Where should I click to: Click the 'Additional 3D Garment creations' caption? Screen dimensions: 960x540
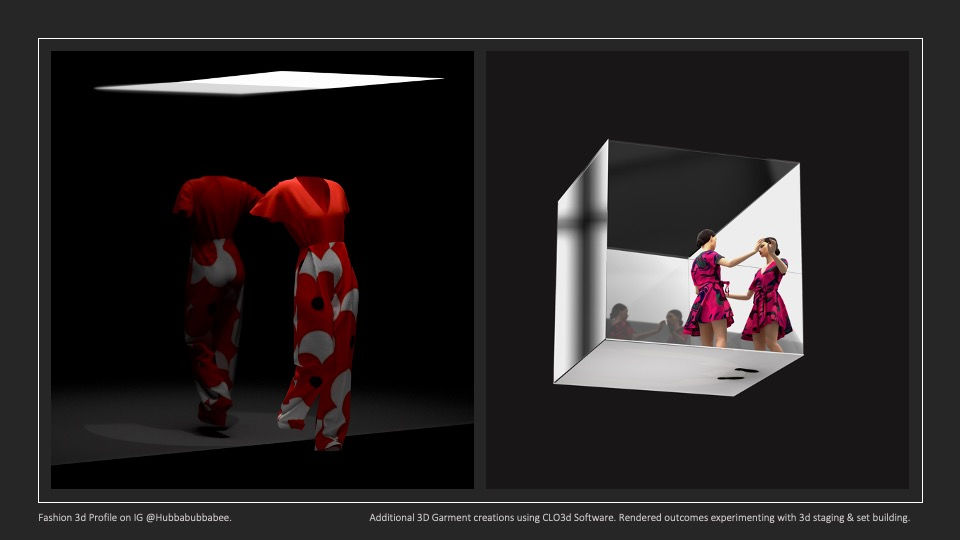639,517
